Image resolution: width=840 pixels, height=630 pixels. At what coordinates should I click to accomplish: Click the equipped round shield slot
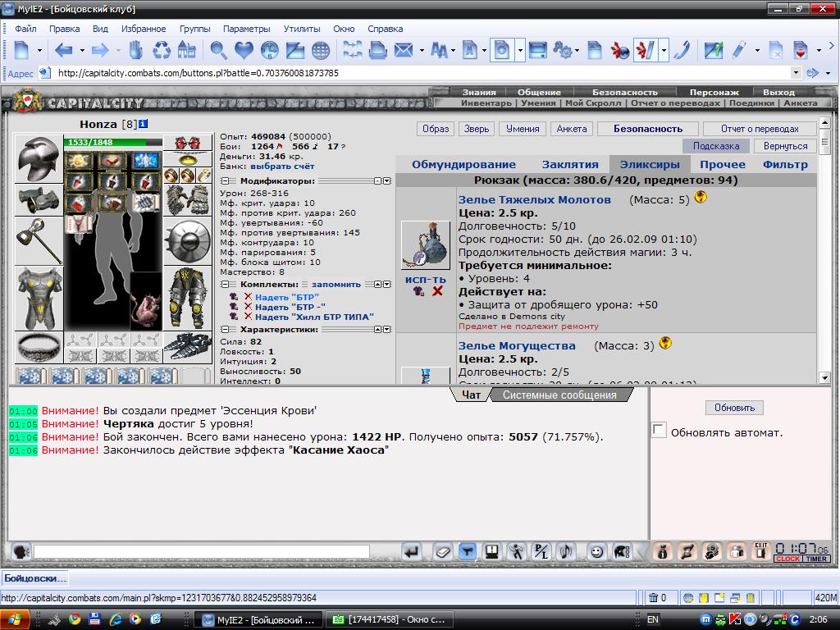coord(188,241)
